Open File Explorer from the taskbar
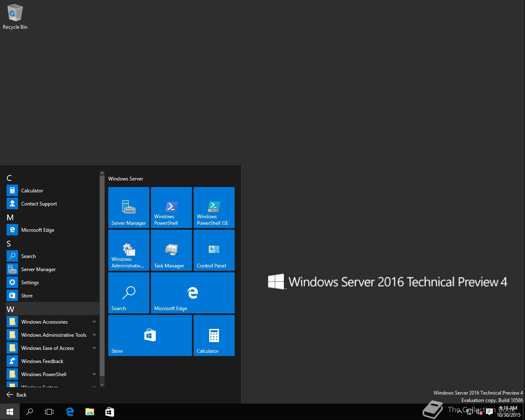Viewport: 525px width, 420px height. pyautogui.click(x=89, y=412)
